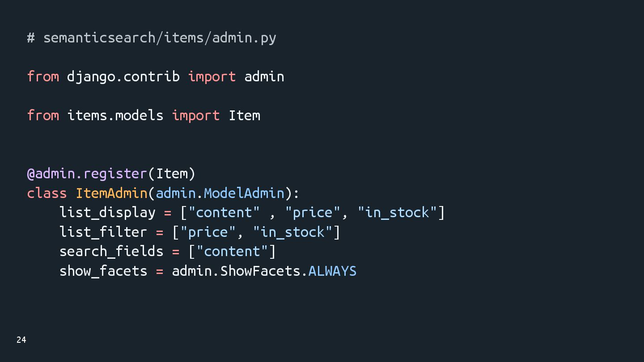The image size is (644, 362).
Task: Click 'django.contrib' in the first import
Action: 123,76
